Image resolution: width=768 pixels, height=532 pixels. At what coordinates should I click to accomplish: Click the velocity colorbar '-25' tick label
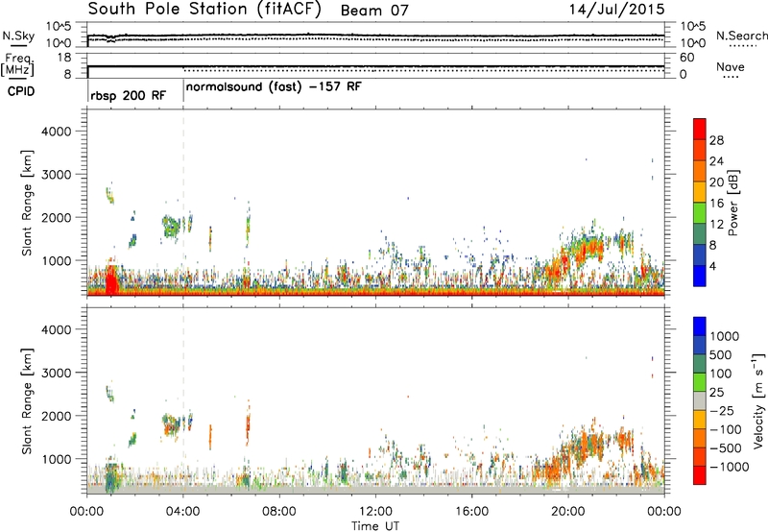point(721,410)
